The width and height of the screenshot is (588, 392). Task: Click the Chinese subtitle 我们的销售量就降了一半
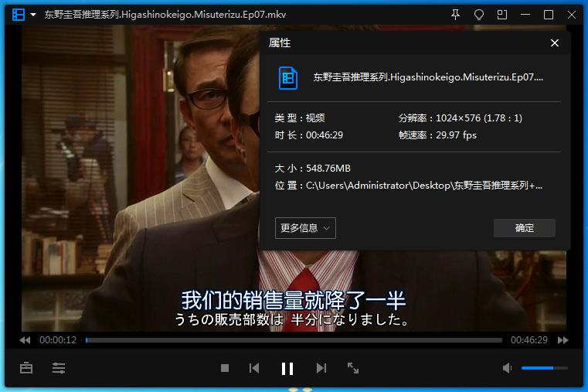[294, 300]
